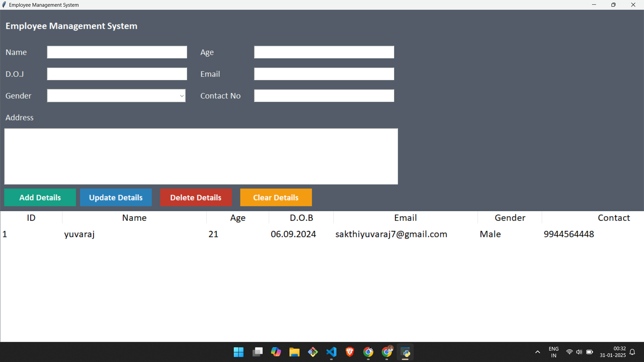Viewport: 644px width, 362px height.
Task: Open the Windows Start menu
Action: tap(238, 352)
